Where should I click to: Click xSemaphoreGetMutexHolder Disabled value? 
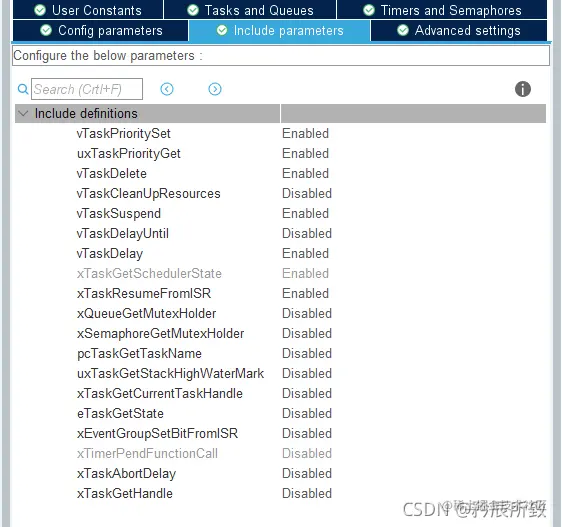[x=307, y=333]
